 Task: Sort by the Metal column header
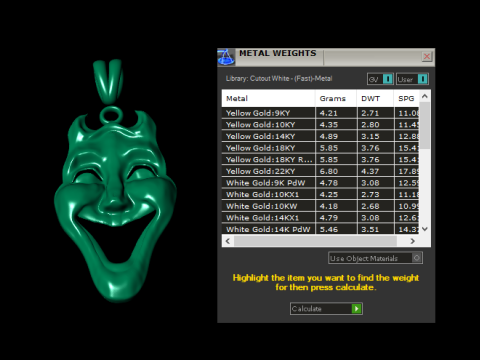click(x=268, y=98)
